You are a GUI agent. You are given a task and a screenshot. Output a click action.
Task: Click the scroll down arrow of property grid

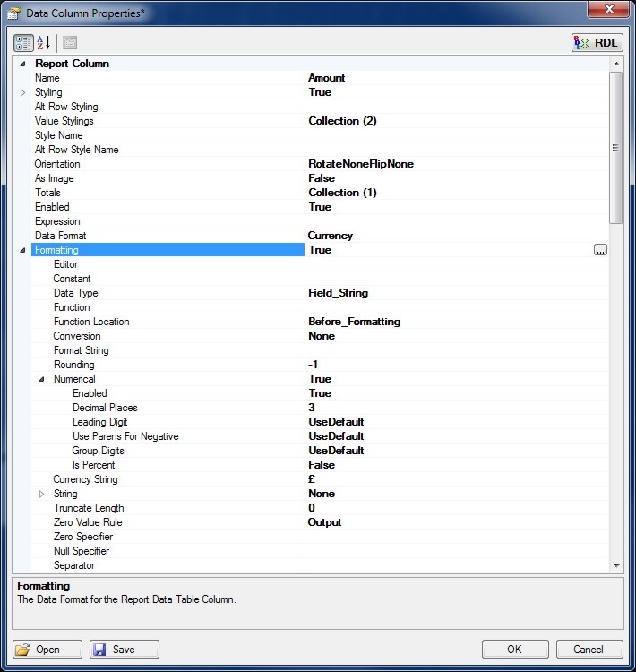tap(615, 566)
